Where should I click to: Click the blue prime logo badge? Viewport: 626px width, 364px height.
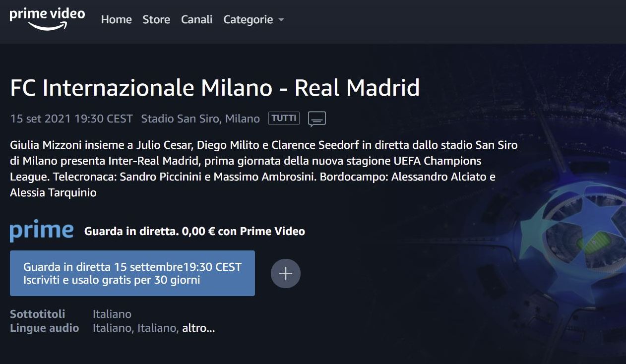coord(42,231)
